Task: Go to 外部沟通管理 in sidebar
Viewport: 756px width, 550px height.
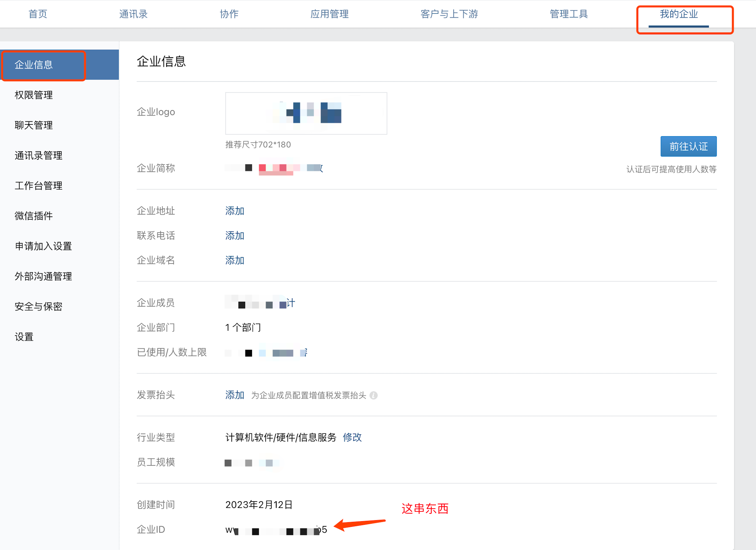Action: click(x=43, y=276)
